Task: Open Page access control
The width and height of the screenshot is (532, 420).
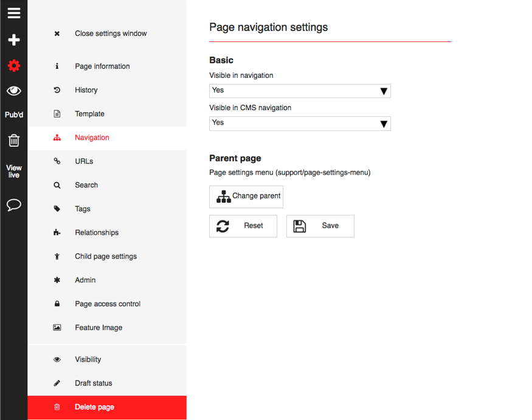Action: point(107,304)
